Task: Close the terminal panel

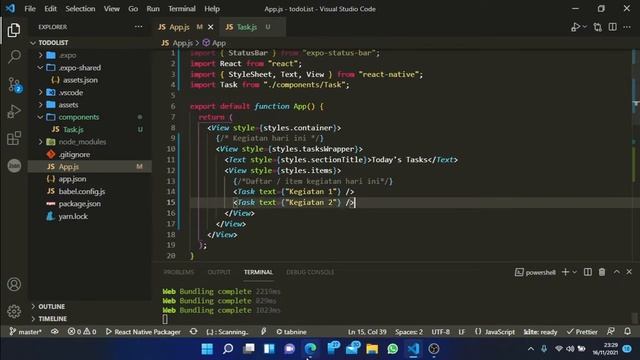Action: [629, 272]
